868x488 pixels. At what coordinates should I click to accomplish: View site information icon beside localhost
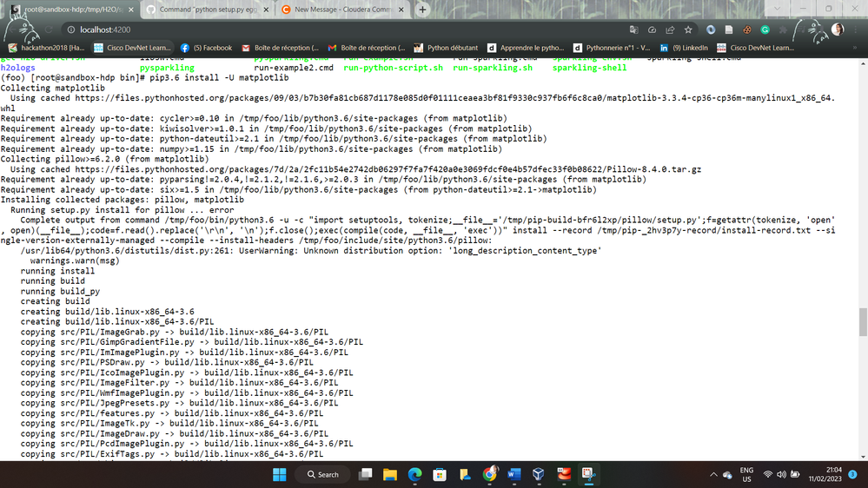[x=71, y=30]
